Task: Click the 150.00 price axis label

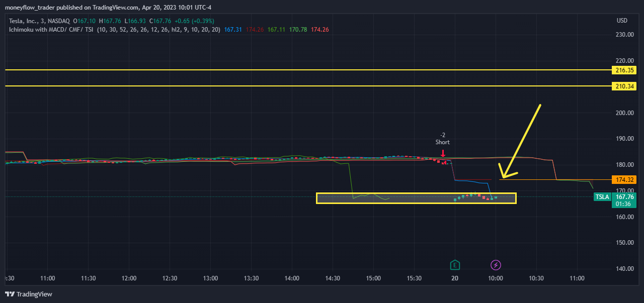Action: pos(624,243)
